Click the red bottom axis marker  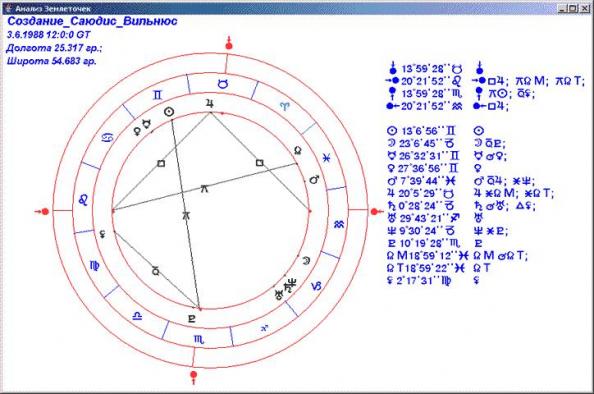point(194,377)
